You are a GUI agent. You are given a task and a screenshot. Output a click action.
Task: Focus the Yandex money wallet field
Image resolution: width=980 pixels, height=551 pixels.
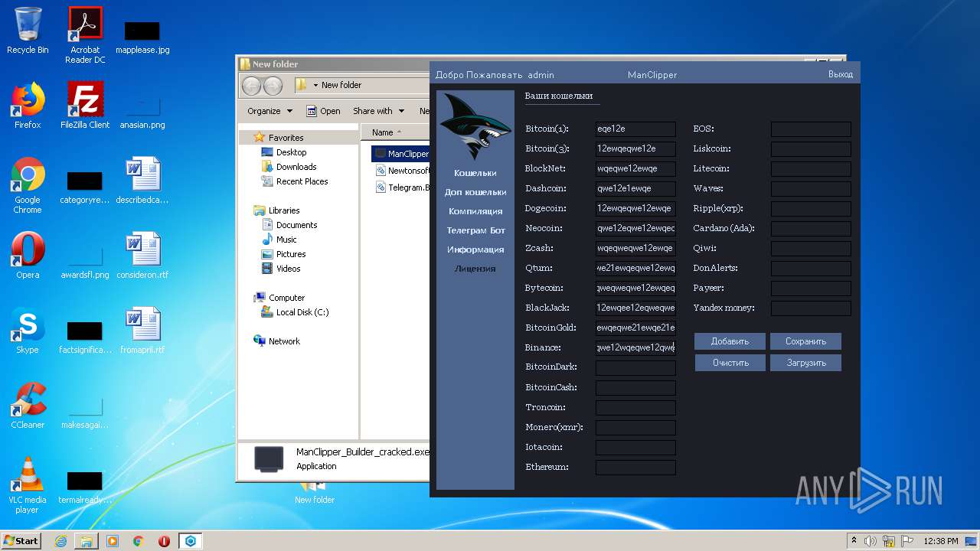pyautogui.click(x=811, y=308)
